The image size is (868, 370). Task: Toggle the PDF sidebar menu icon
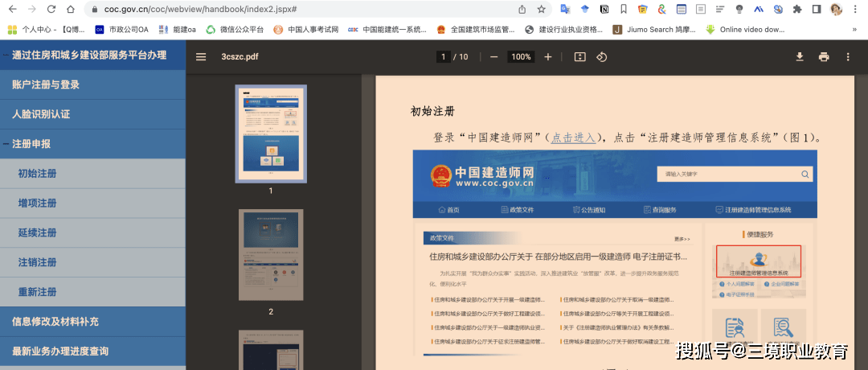[x=201, y=57]
